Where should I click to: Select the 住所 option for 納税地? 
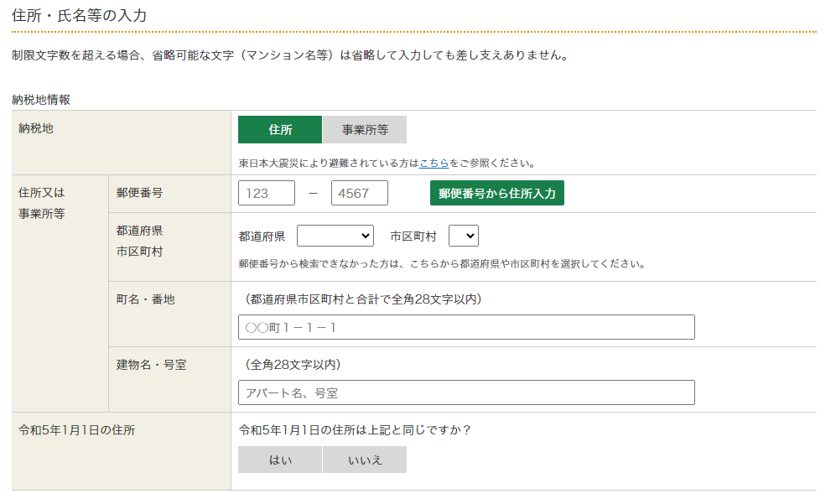click(x=280, y=130)
